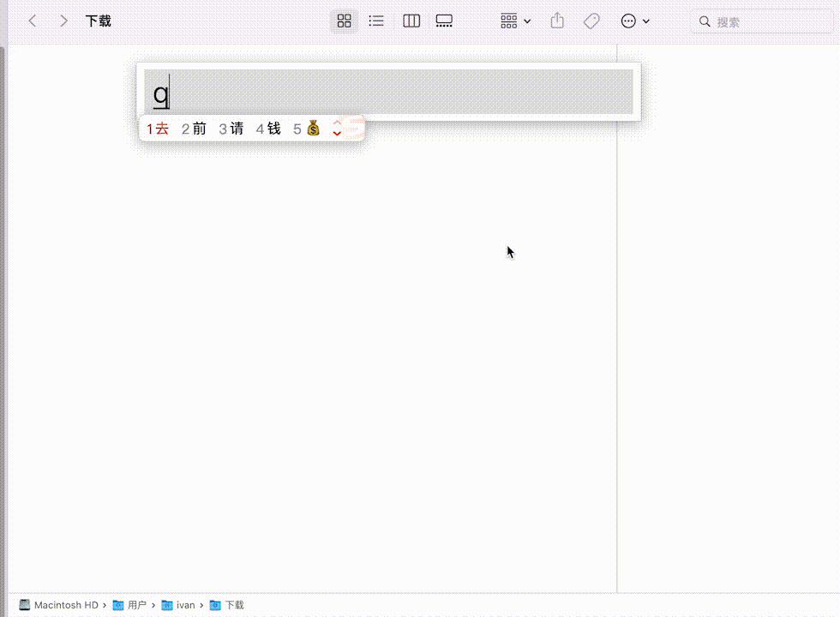
Task: Choose candidate 3 请
Action: click(x=231, y=129)
